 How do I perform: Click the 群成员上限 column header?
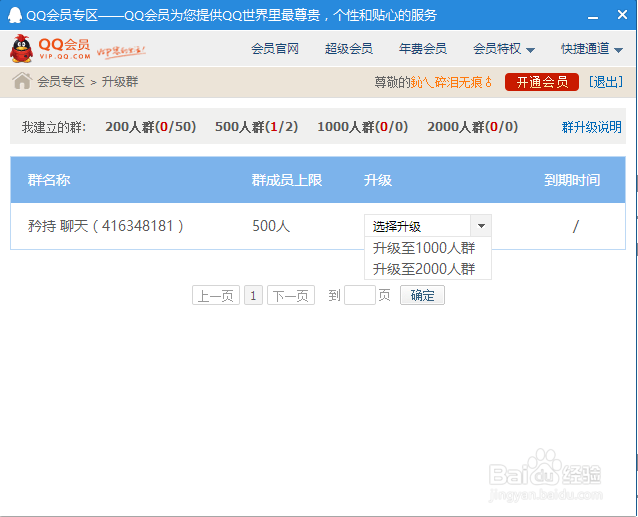[x=286, y=180]
